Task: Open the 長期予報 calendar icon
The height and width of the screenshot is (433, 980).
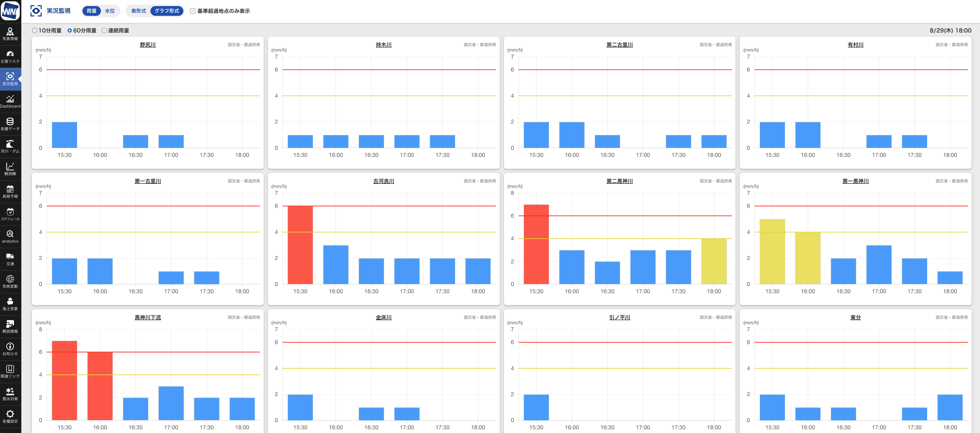Action: [10, 191]
